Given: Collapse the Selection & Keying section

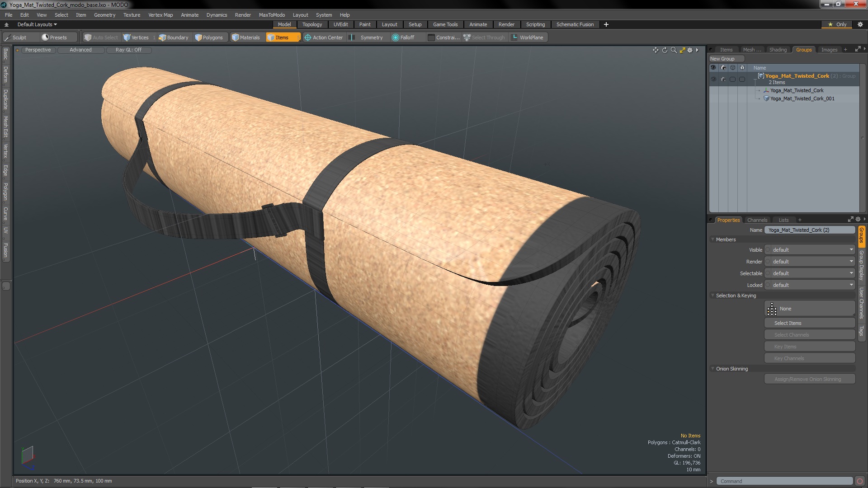Looking at the screenshot, I should coord(713,296).
